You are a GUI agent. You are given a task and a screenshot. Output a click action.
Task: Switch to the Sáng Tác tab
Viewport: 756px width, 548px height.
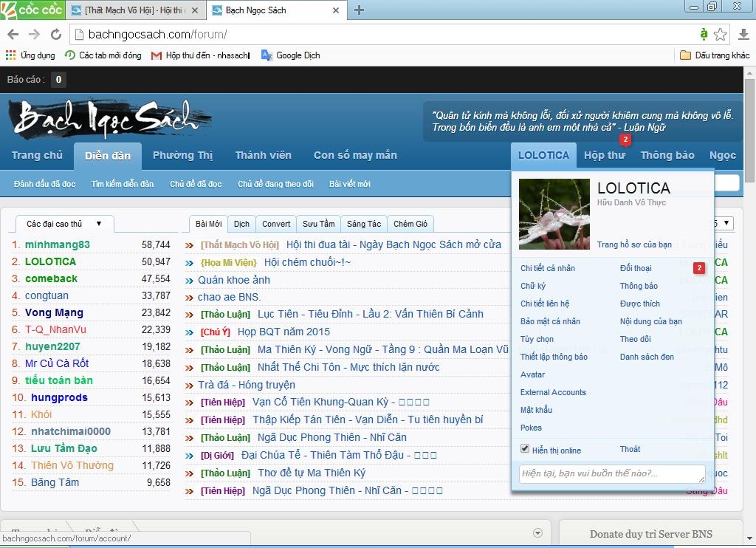coord(364,224)
